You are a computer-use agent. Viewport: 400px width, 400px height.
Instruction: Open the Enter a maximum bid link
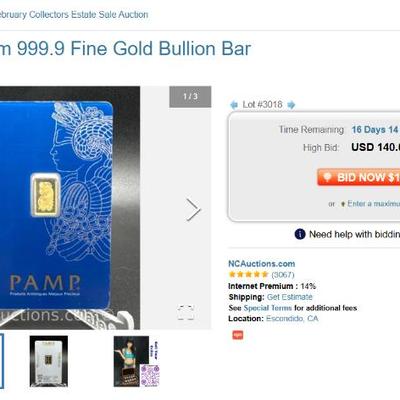coord(374,204)
